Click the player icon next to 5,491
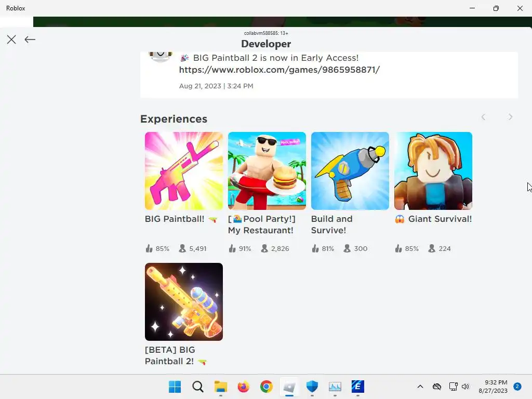 [x=182, y=248]
